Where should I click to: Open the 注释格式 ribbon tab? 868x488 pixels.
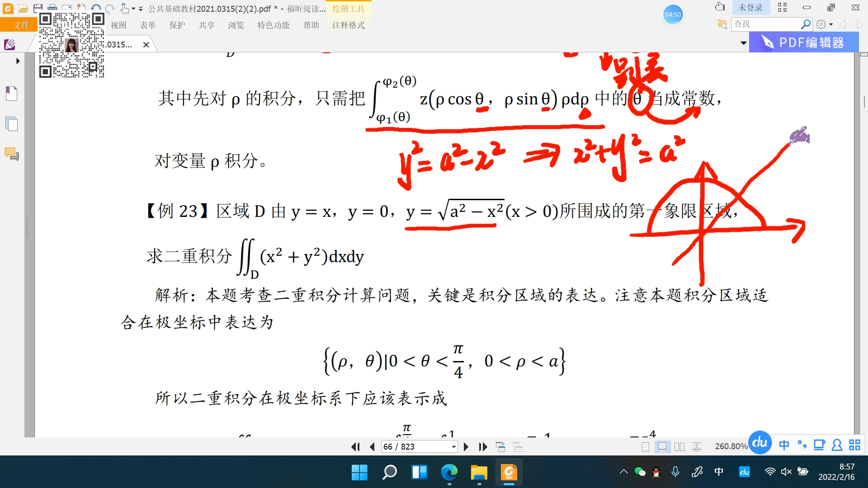(x=348, y=25)
